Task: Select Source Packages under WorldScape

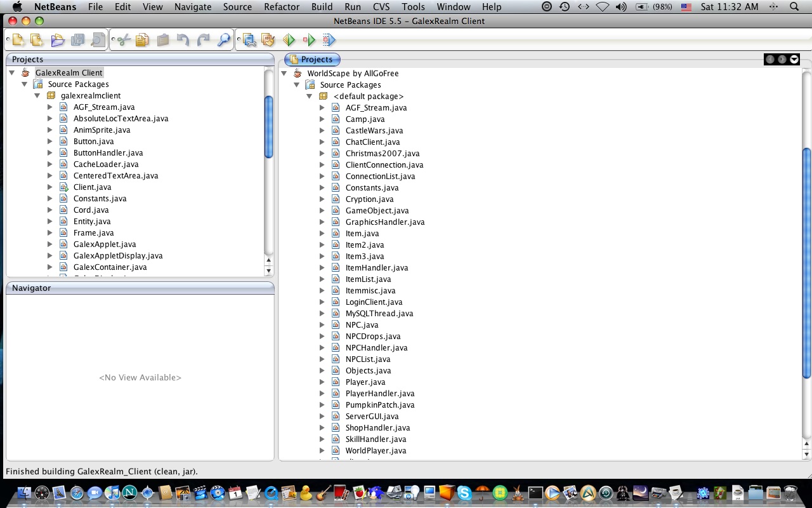Action: click(x=350, y=85)
